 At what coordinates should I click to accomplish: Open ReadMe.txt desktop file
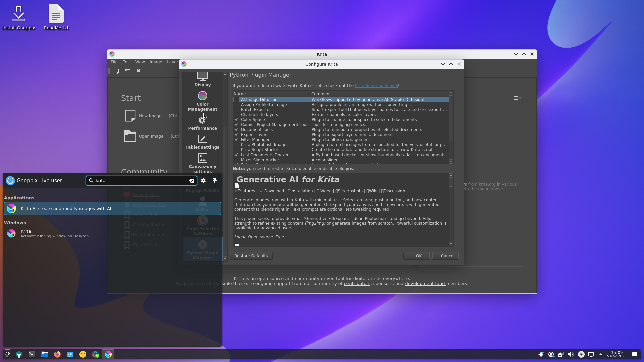56,17
